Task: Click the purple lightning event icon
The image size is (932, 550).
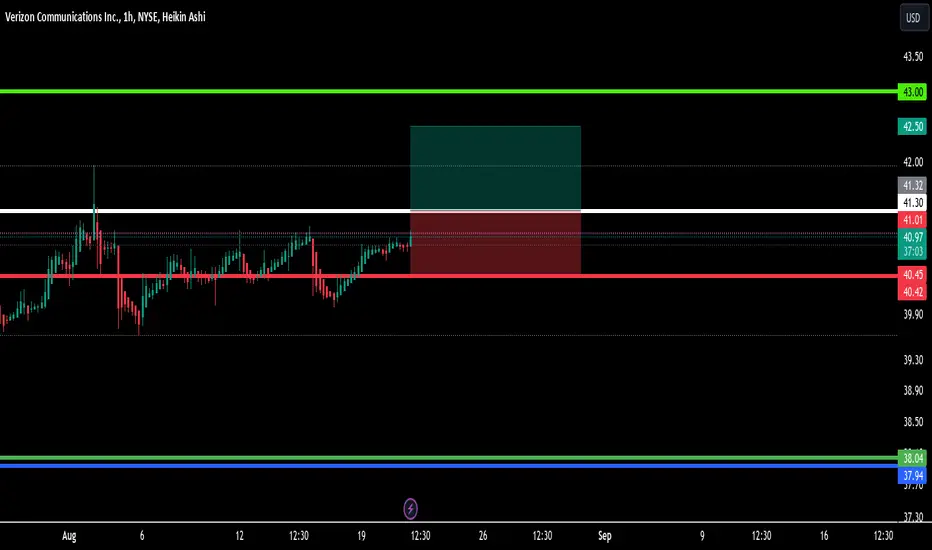Action: click(x=410, y=509)
